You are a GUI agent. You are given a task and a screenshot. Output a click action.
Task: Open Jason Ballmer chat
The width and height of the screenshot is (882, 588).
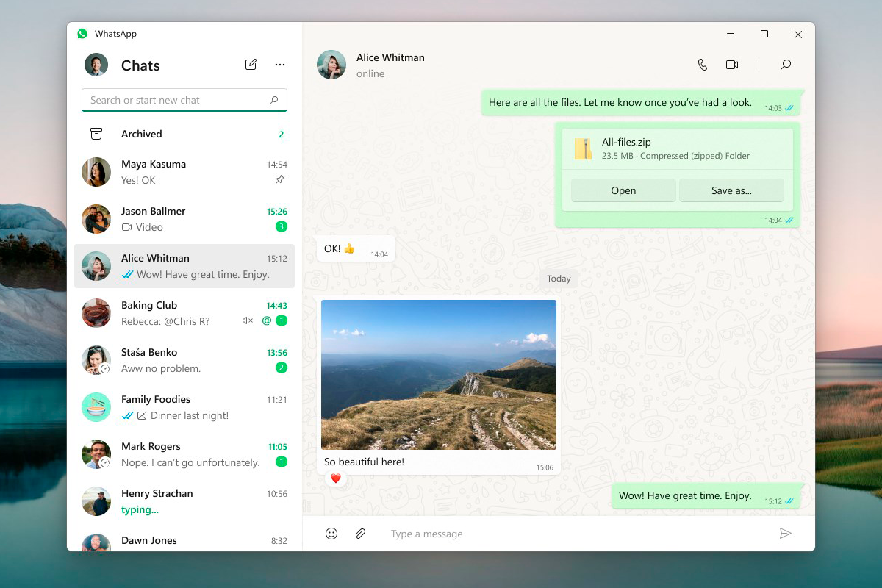tap(184, 219)
